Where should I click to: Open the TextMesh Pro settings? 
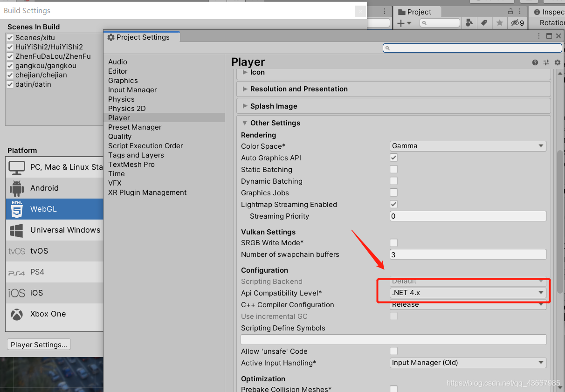pyautogui.click(x=164, y=165)
